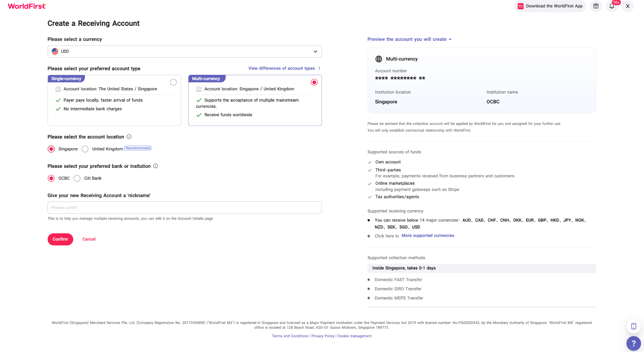This screenshot has width=644, height=352.
Task: Focus the Receiving Account nickname field
Action: click(184, 207)
